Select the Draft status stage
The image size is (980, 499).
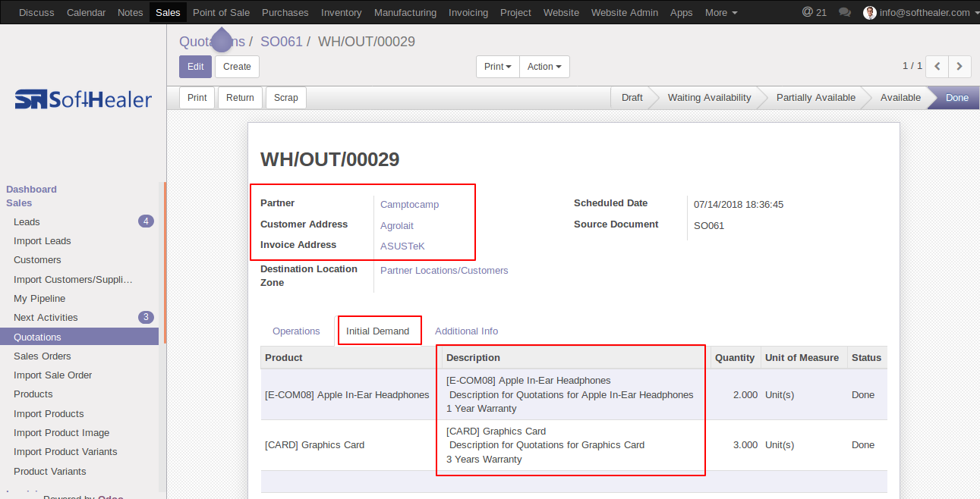pyautogui.click(x=632, y=98)
